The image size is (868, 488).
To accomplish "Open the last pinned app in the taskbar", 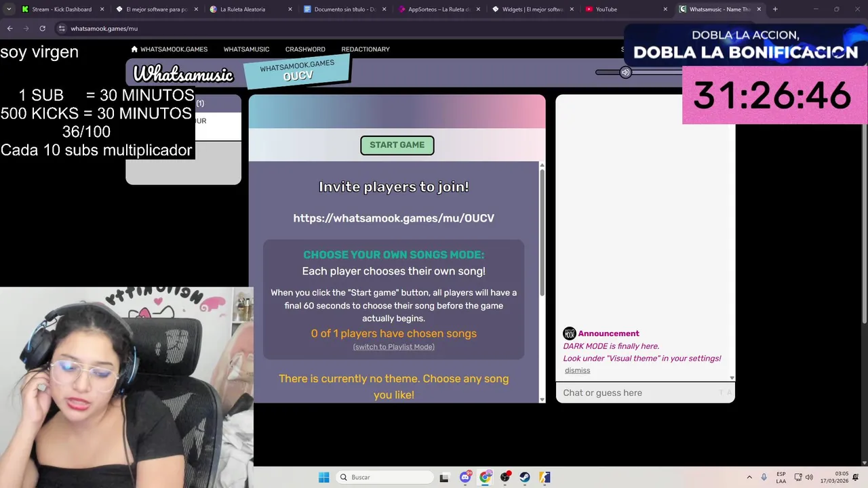I will point(545,477).
